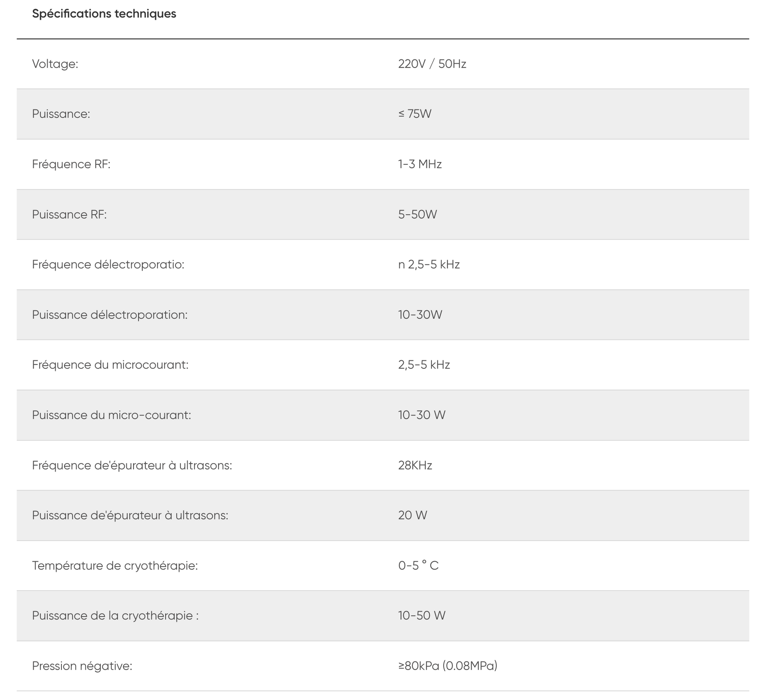Select the '220V / 50Hz' value
Image resolution: width=766 pixels, height=700 pixels.
pyautogui.click(x=432, y=64)
